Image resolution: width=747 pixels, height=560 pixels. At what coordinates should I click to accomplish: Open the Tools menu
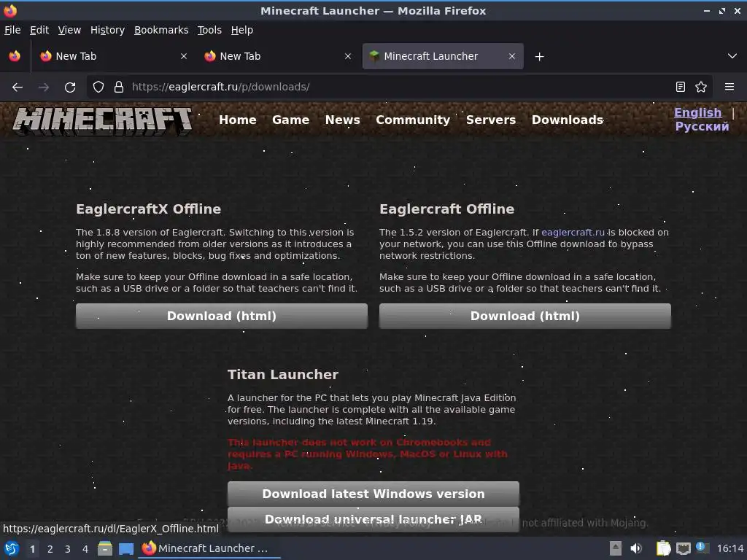(209, 30)
